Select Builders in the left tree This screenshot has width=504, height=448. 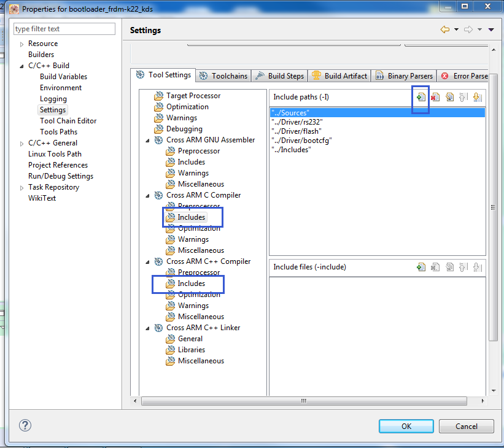(x=41, y=55)
